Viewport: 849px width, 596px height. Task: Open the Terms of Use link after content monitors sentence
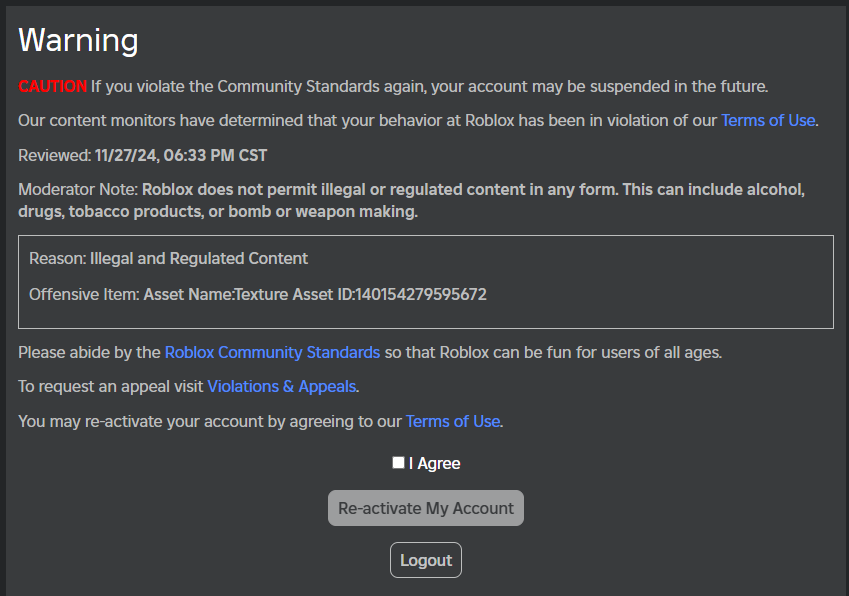coord(767,120)
